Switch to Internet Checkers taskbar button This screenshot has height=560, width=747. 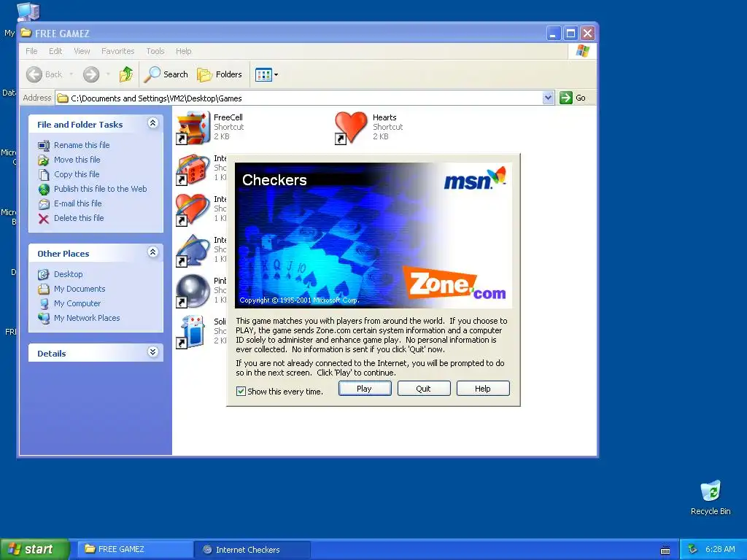coord(252,549)
